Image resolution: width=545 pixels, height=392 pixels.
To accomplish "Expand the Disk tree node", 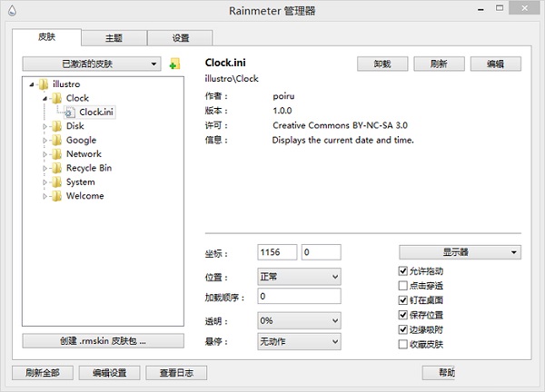I will click(x=45, y=126).
